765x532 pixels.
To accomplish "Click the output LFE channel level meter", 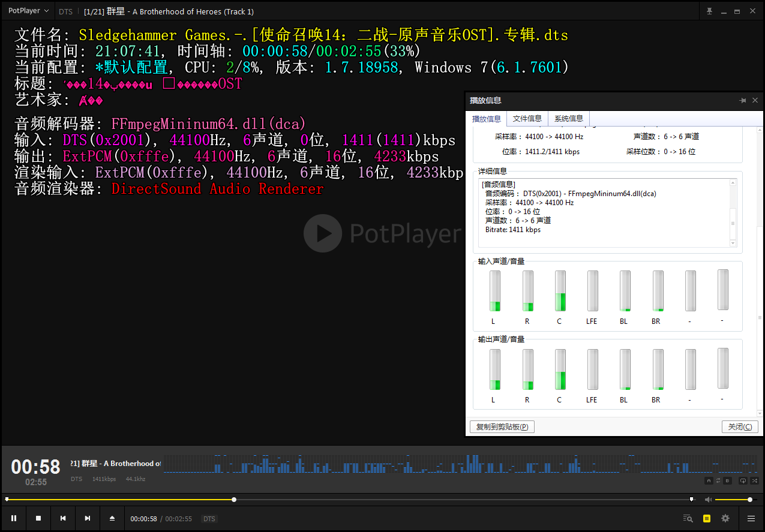I will pos(593,369).
